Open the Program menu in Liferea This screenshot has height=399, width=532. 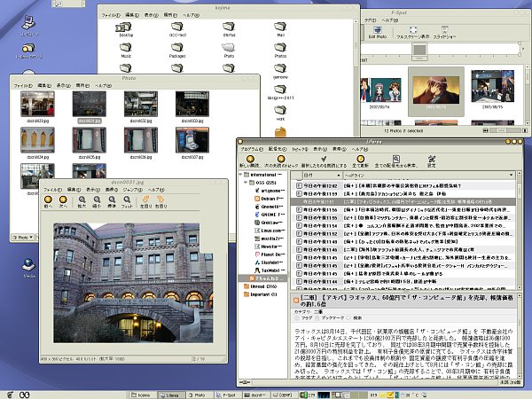252,149
